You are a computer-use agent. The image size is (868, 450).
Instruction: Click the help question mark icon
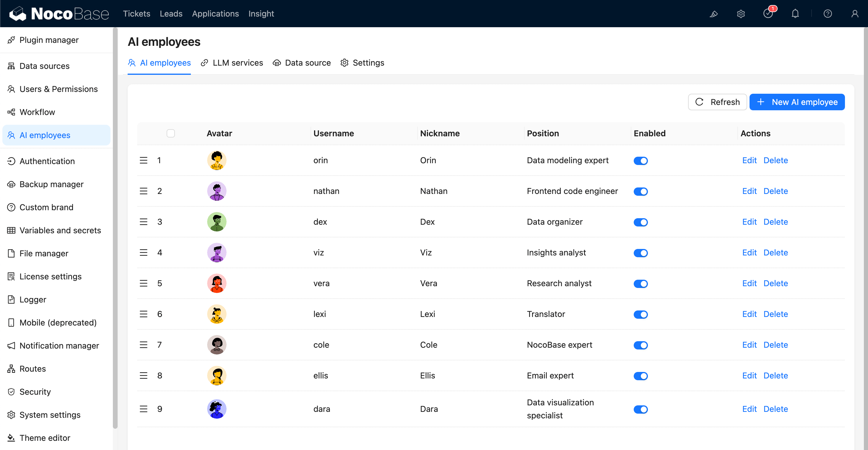pyautogui.click(x=828, y=14)
